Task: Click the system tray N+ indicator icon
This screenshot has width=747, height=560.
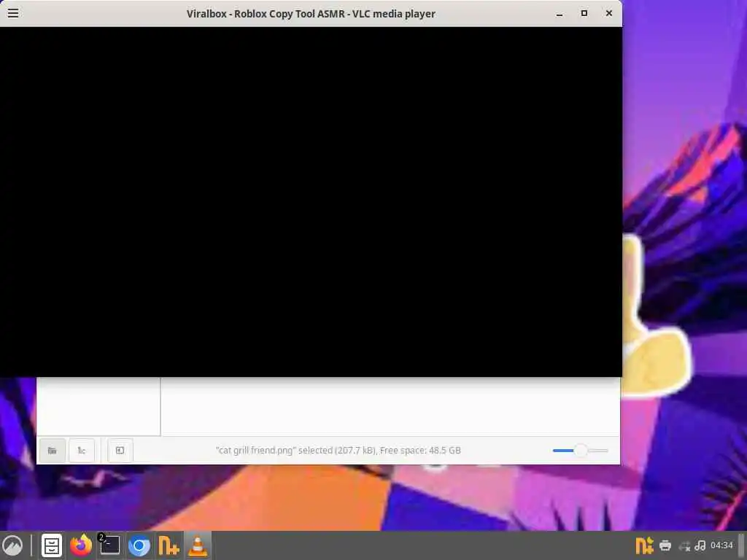Action: [644, 545]
